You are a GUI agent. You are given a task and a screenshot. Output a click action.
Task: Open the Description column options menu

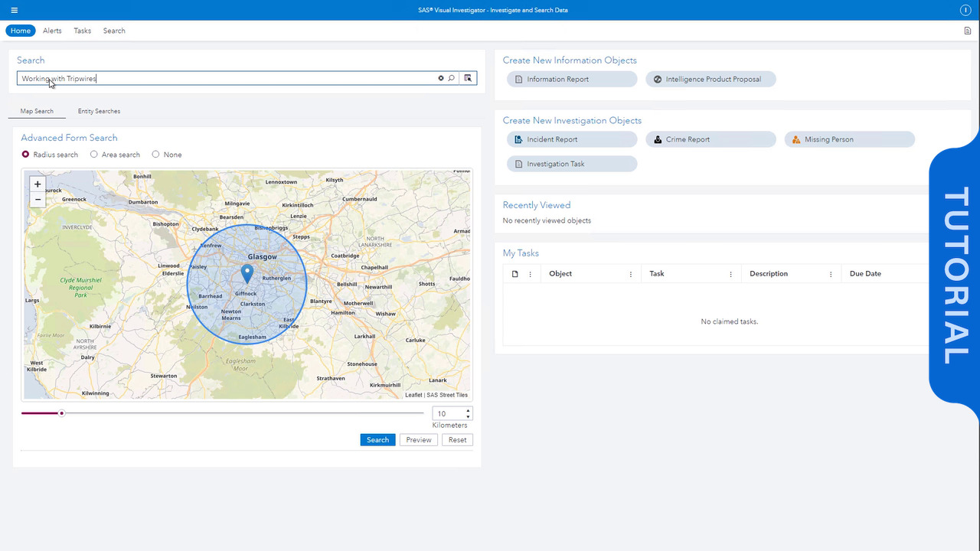point(831,274)
